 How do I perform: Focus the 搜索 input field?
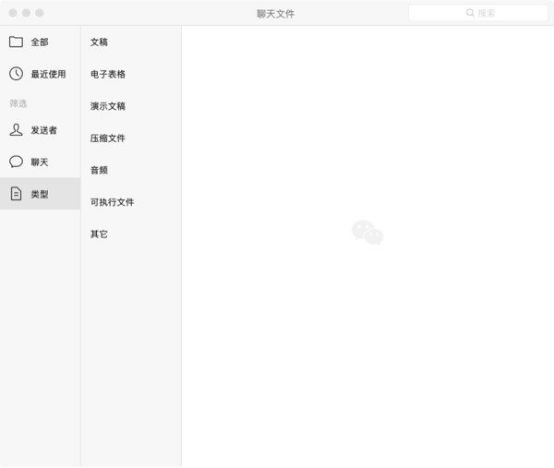[x=478, y=13]
